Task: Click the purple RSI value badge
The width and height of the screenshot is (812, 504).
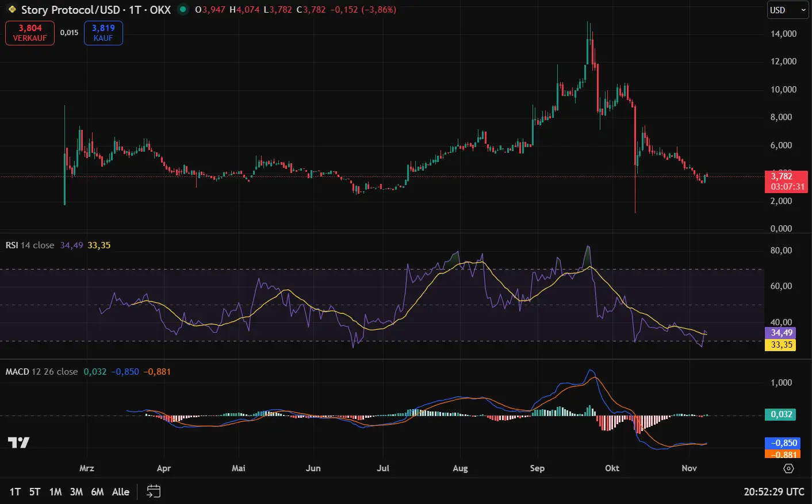Action: [x=780, y=333]
